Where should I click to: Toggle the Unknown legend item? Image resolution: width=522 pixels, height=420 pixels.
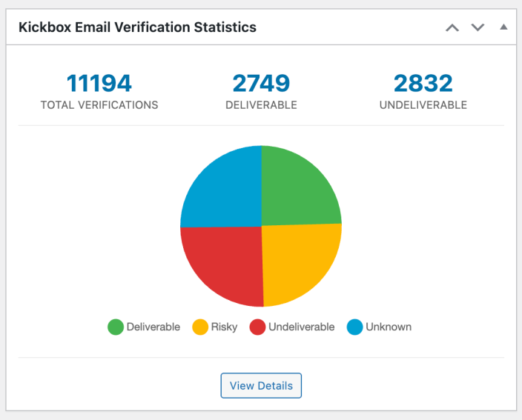click(x=379, y=327)
